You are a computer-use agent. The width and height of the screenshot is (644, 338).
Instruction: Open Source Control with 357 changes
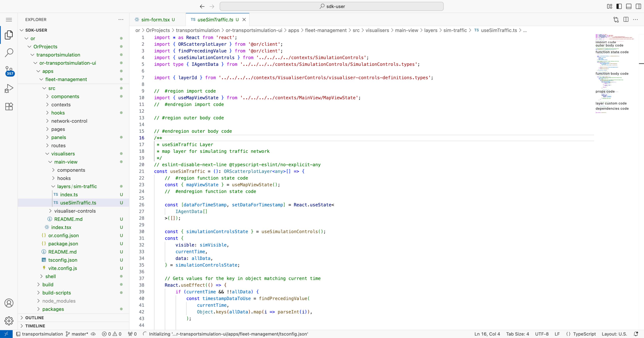click(9, 71)
